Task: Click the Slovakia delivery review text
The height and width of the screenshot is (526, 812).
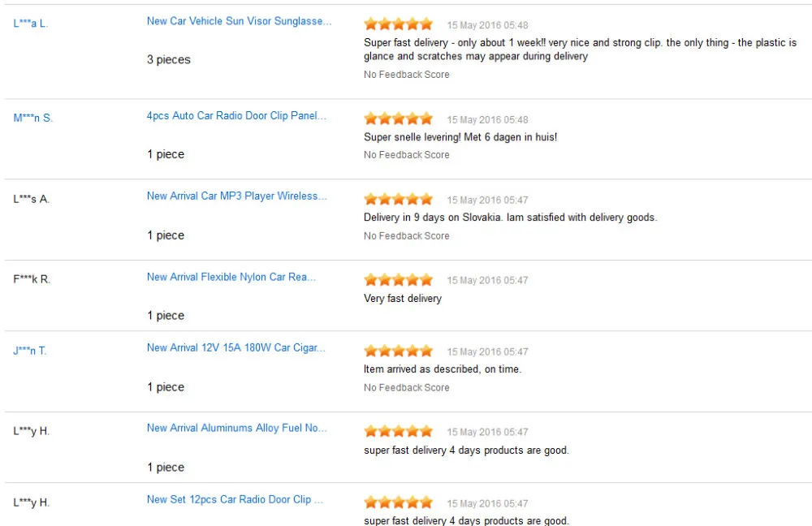Action: point(510,218)
